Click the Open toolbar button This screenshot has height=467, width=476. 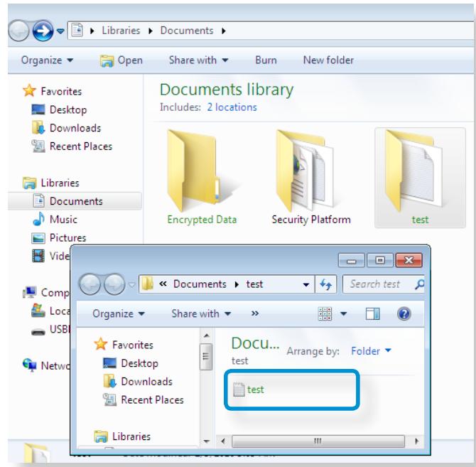click(x=121, y=60)
